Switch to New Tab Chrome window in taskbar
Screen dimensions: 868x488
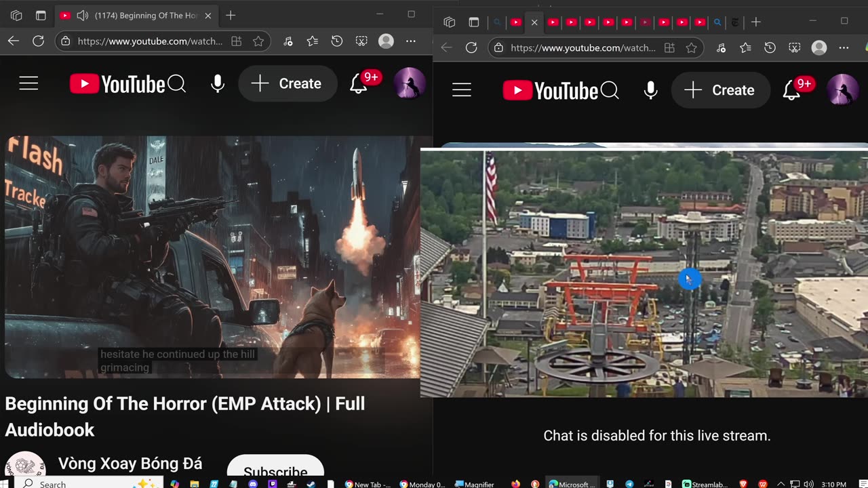(x=368, y=484)
